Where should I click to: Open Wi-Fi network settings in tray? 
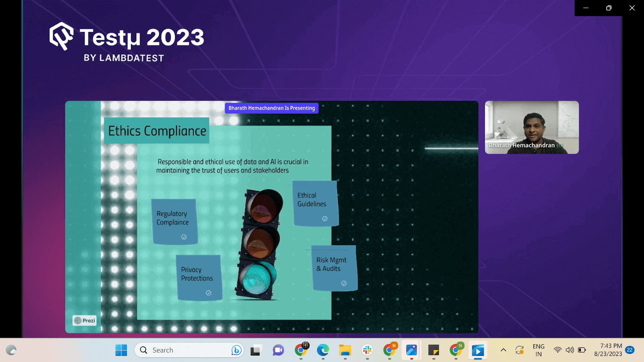[x=557, y=350]
